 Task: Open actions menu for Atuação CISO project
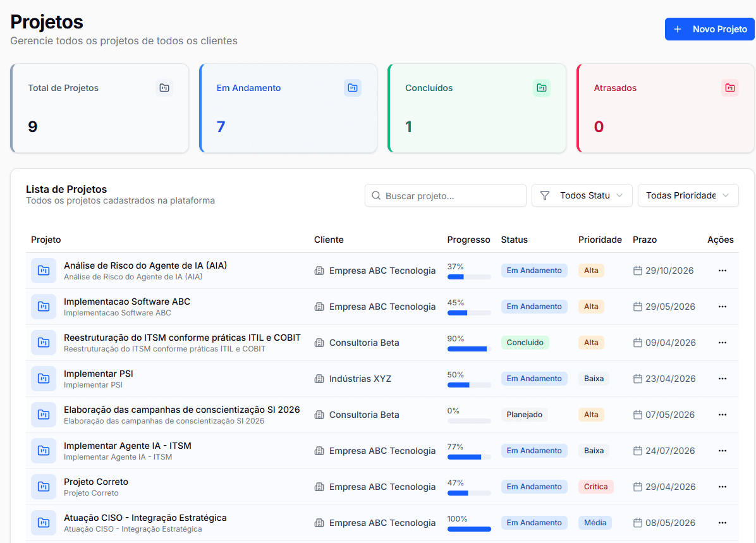point(722,523)
